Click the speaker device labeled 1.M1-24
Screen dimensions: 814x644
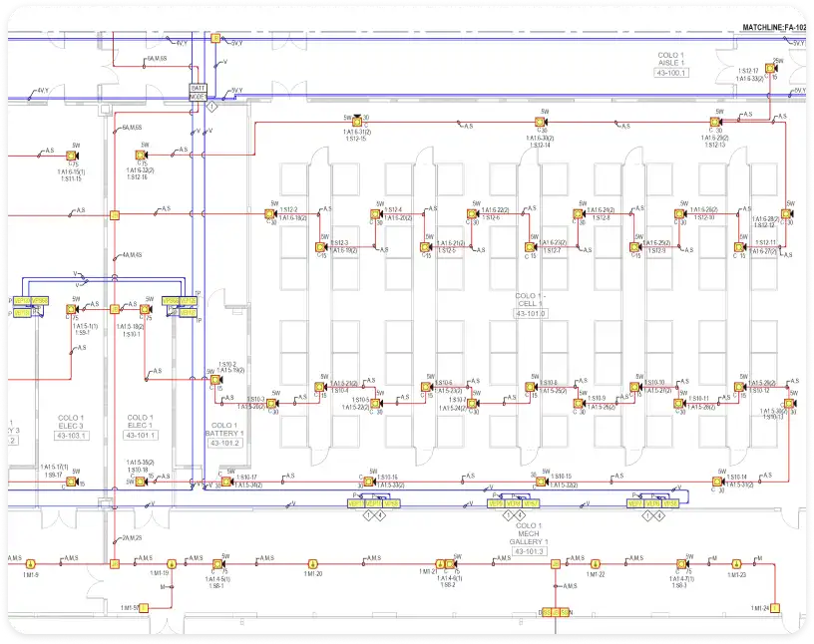coord(775,606)
